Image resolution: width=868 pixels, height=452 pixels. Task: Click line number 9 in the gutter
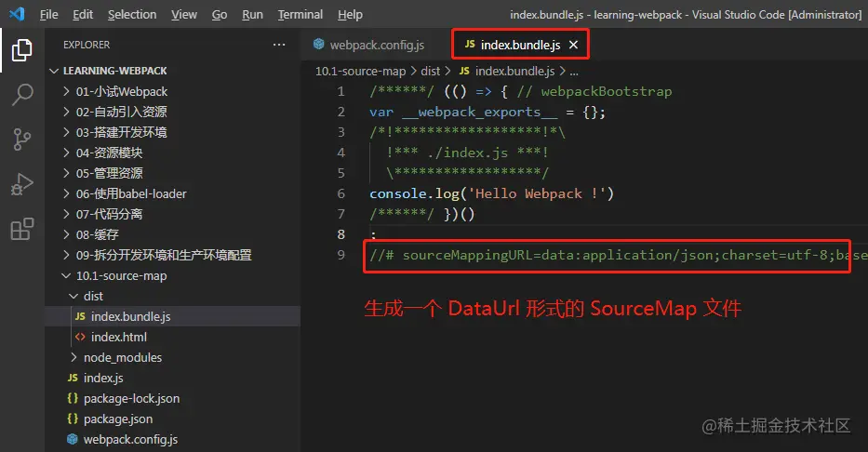click(341, 255)
